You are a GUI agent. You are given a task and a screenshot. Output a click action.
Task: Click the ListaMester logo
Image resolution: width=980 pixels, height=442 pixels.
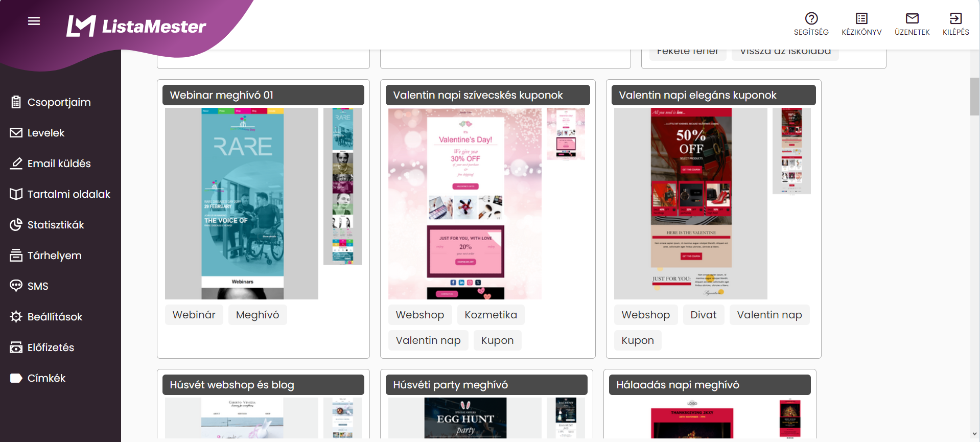[x=136, y=26]
